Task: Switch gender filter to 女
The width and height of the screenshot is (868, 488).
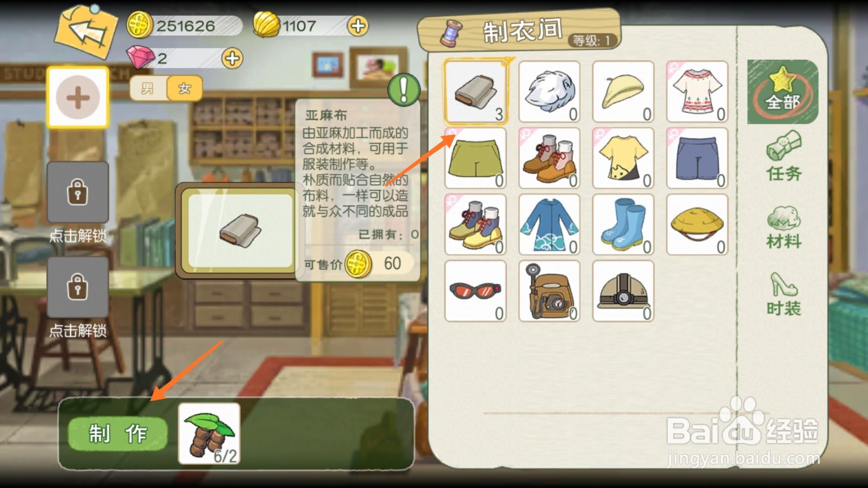Action: 184,88
